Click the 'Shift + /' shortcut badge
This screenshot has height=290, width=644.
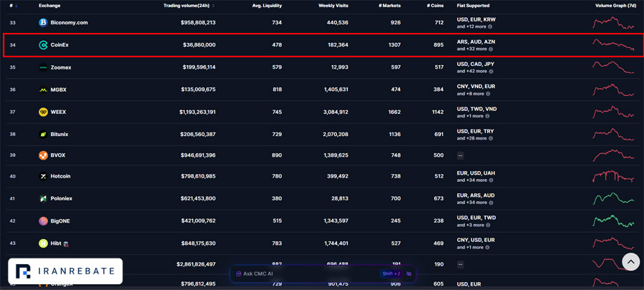391,274
